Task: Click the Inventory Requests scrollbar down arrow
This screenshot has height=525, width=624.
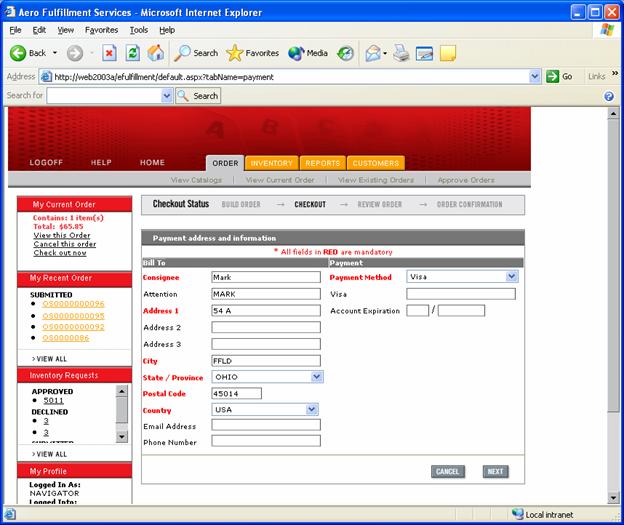Action: [122, 437]
